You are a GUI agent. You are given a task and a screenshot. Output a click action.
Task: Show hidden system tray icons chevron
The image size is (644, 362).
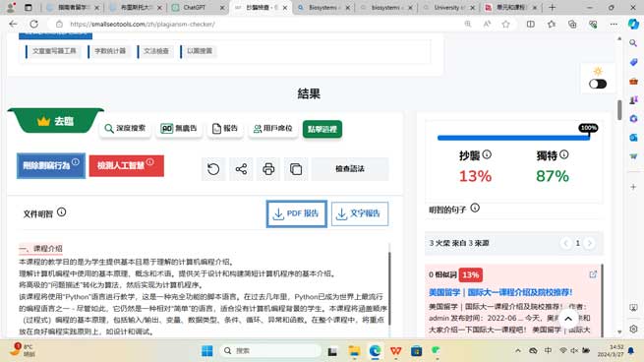point(518,350)
